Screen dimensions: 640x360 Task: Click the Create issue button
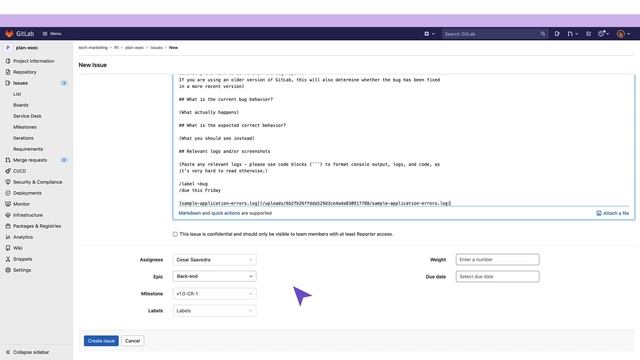tap(101, 341)
